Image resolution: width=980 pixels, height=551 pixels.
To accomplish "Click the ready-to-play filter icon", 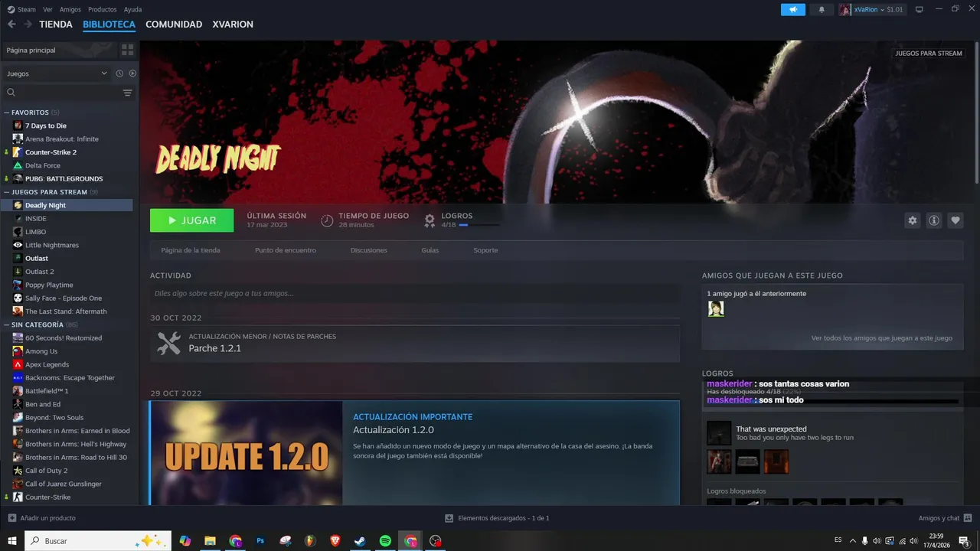I will tap(132, 73).
